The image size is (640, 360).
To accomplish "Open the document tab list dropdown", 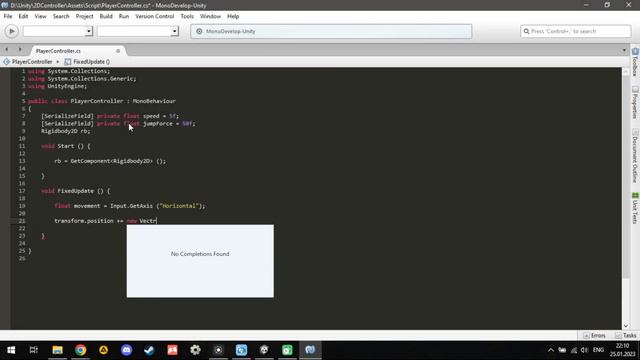I will click(x=624, y=51).
